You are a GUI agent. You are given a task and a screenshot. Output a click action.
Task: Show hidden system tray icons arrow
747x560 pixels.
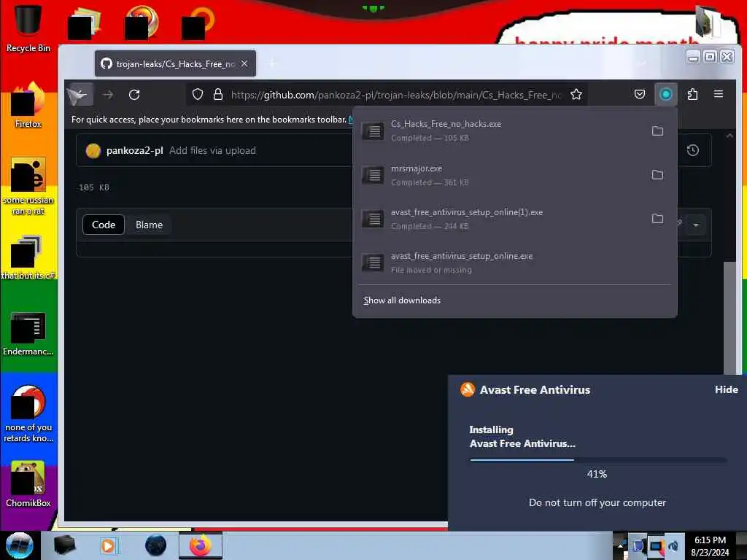[620, 545]
